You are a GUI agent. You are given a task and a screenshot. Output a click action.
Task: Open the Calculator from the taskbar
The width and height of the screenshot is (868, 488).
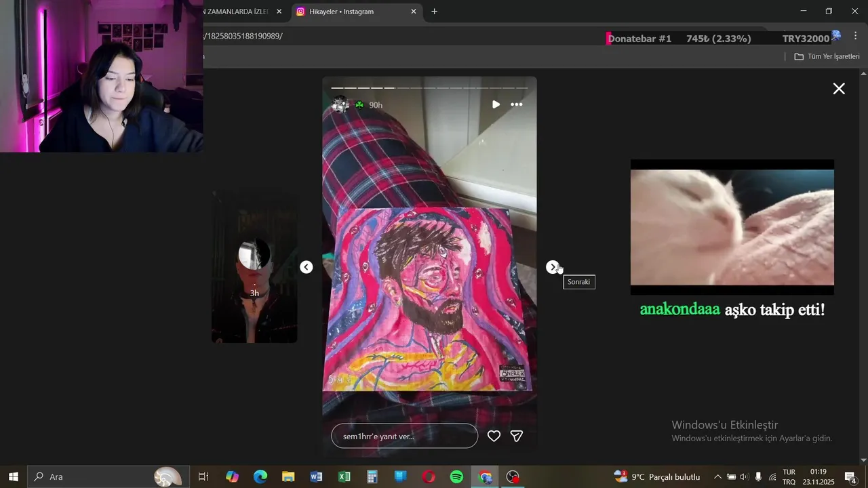tap(372, 476)
